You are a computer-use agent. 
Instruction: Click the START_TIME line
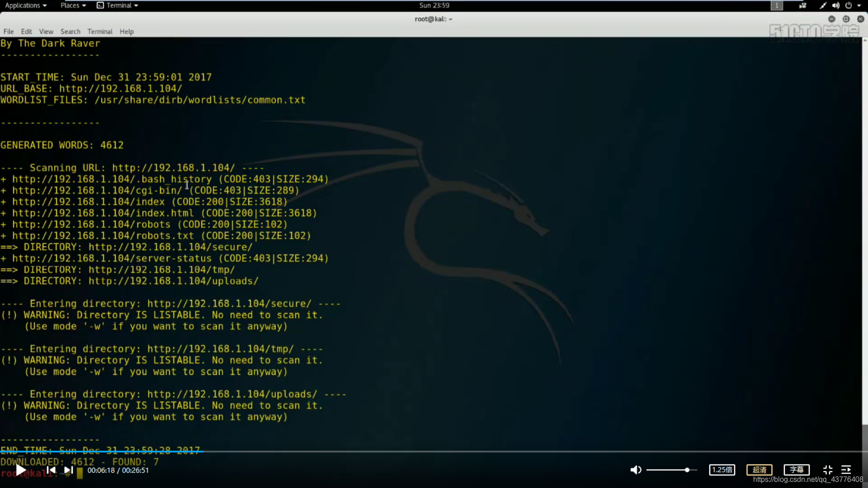pyautogui.click(x=106, y=77)
